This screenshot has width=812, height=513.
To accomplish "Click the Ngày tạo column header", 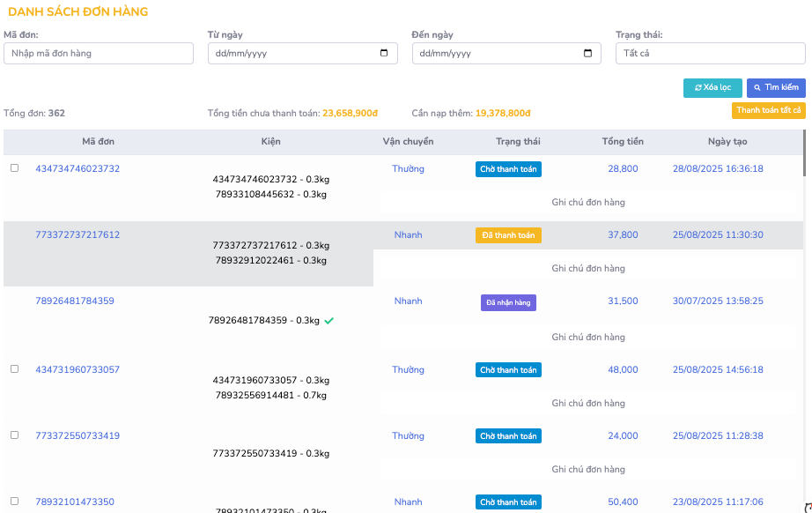I will pos(727,142).
